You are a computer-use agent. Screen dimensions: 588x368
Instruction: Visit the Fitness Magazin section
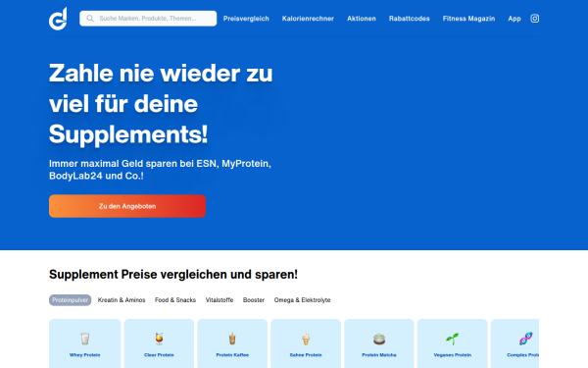(x=468, y=19)
